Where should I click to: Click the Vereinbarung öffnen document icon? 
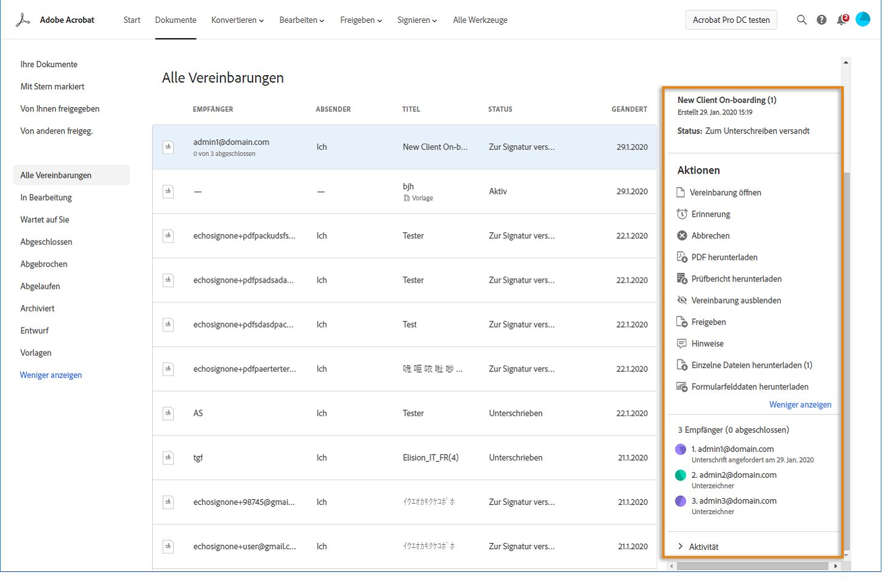coord(681,193)
